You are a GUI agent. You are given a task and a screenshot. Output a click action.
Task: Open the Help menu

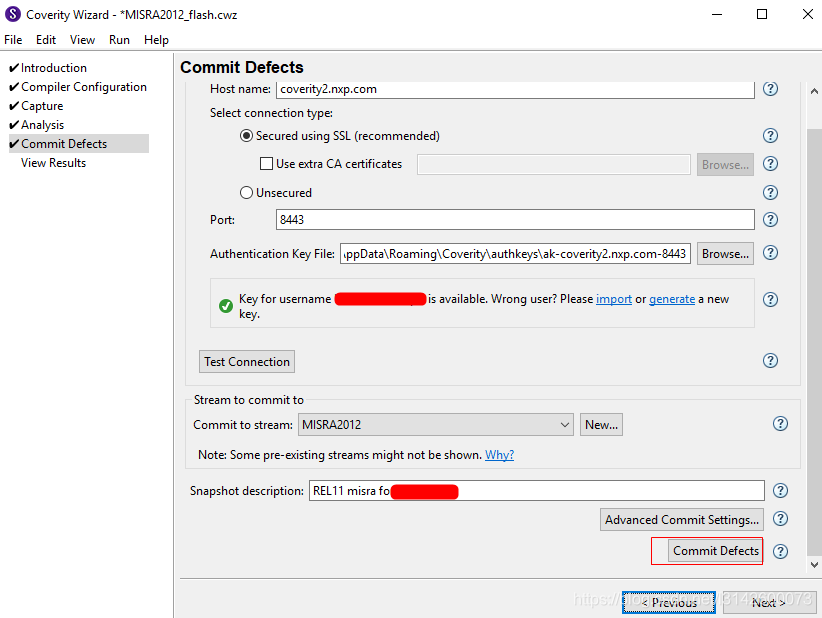pyautogui.click(x=156, y=40)
